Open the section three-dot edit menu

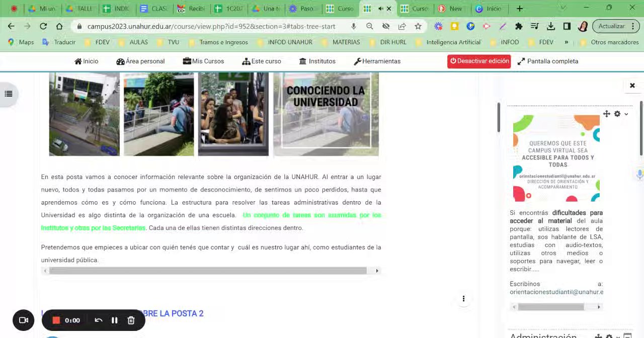pyautogui.click(x=463, y=299)
